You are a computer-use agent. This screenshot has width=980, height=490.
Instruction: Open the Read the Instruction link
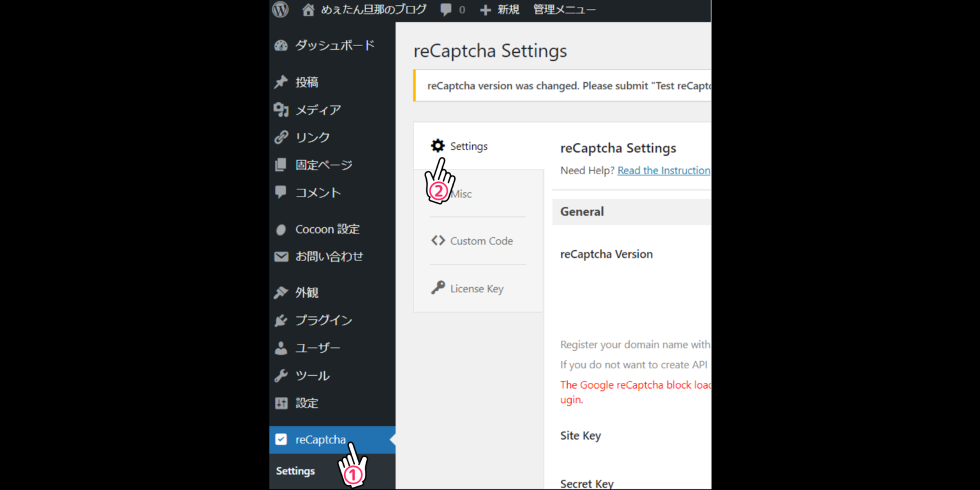[x=664, y=170]
